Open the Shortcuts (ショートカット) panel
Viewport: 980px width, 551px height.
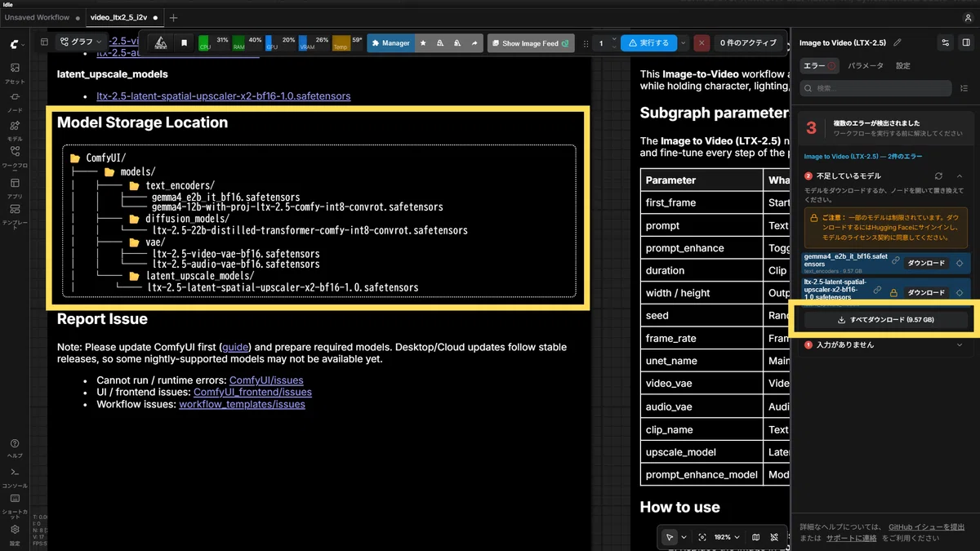(15, 506)
